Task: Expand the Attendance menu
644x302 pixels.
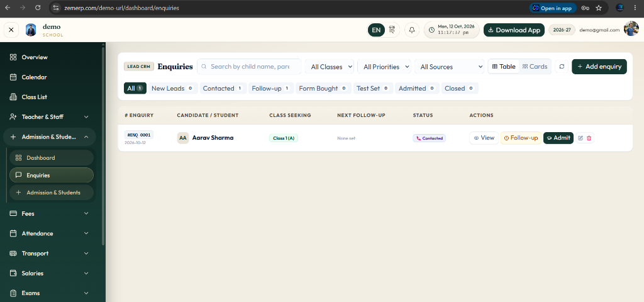Action: pos(49,233)
